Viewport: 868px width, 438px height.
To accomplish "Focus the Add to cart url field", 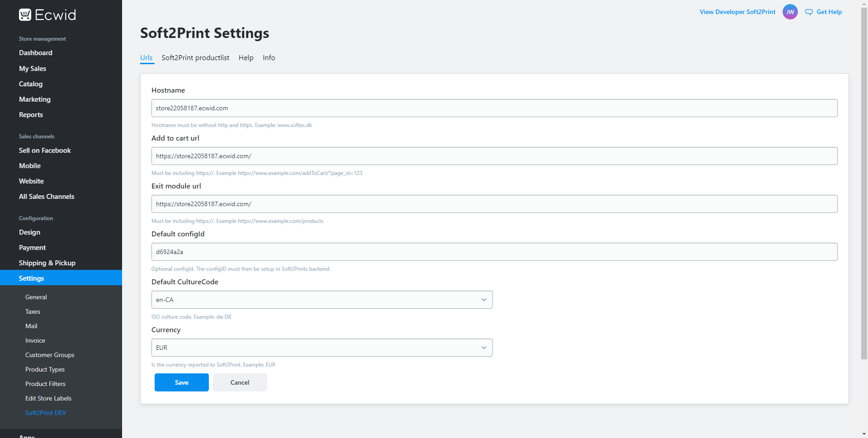I will (495, 156).
